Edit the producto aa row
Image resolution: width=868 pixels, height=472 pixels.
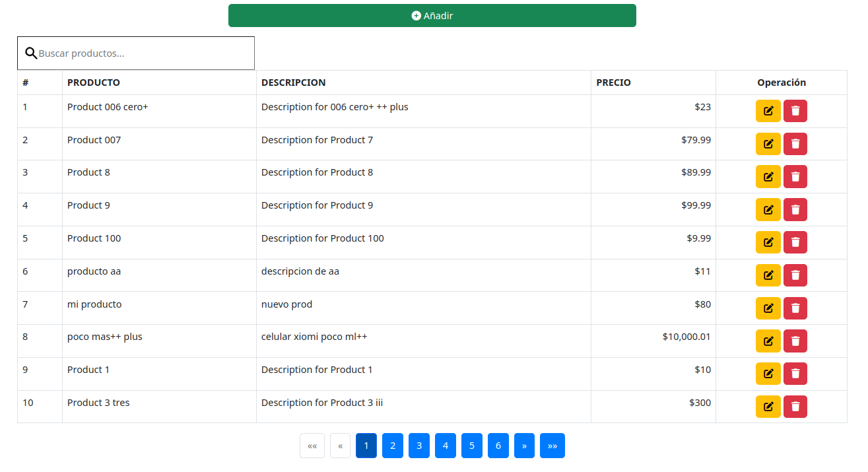tap(768, 275)
